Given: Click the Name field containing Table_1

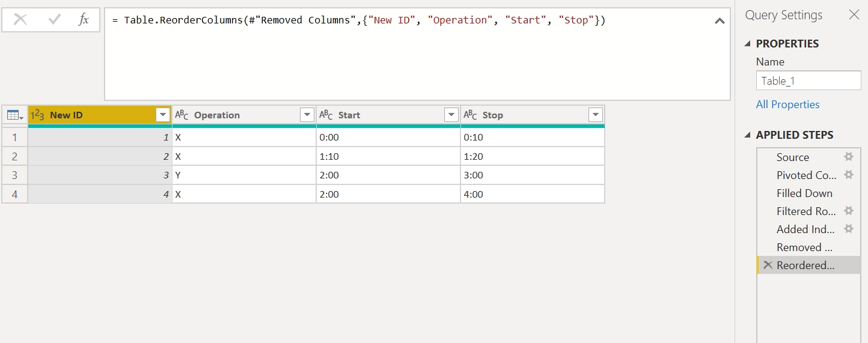Looking at the screenshot, I should click(x=808, y=80).
